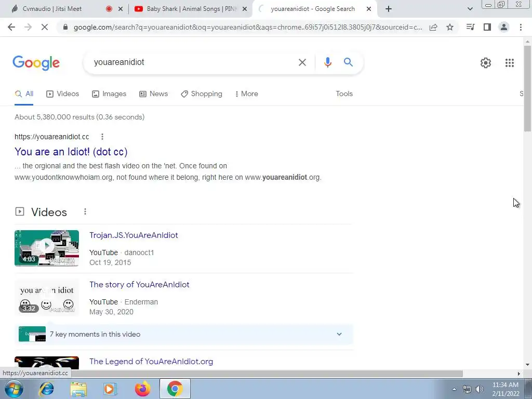Open You are an Idiot! (dot cc) link
The height and width of the screenshot is (399, 532).
[71, 152]
